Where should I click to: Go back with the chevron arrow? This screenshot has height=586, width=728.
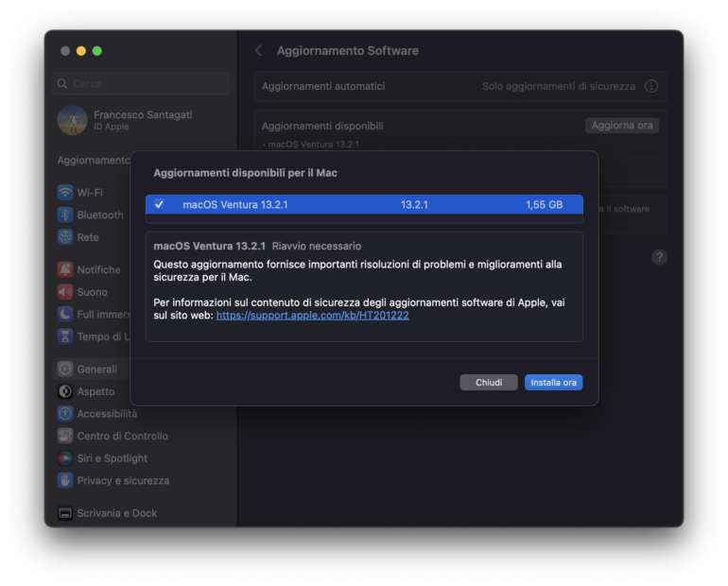[259, 51]
